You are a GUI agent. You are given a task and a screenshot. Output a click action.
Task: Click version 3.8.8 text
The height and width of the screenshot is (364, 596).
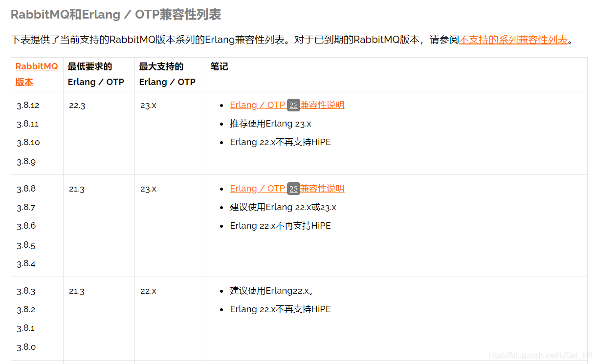(x=26, y=189)
